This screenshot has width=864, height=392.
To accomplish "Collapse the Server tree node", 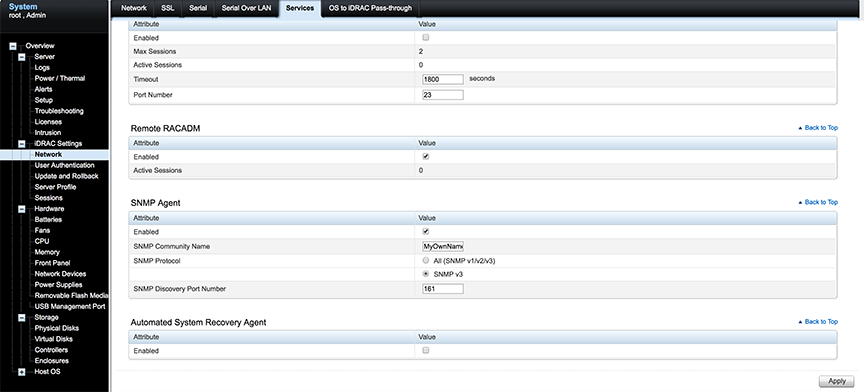I will click(x=22, y=57).
